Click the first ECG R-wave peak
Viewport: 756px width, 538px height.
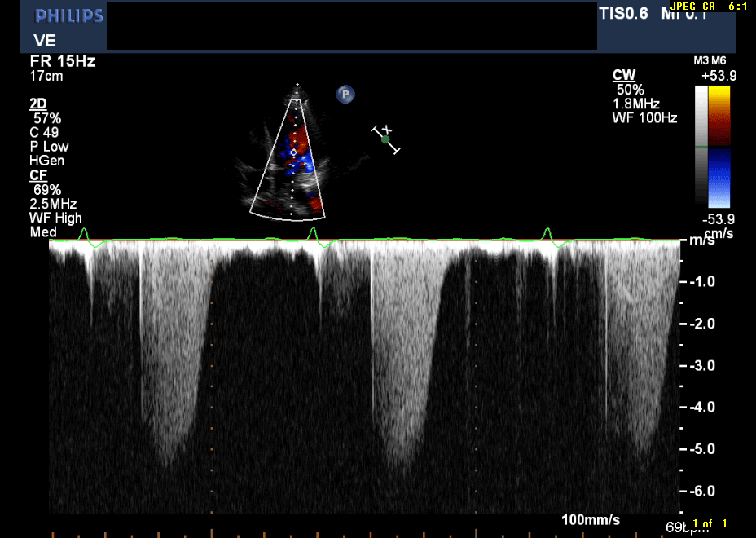click(83, 233)
